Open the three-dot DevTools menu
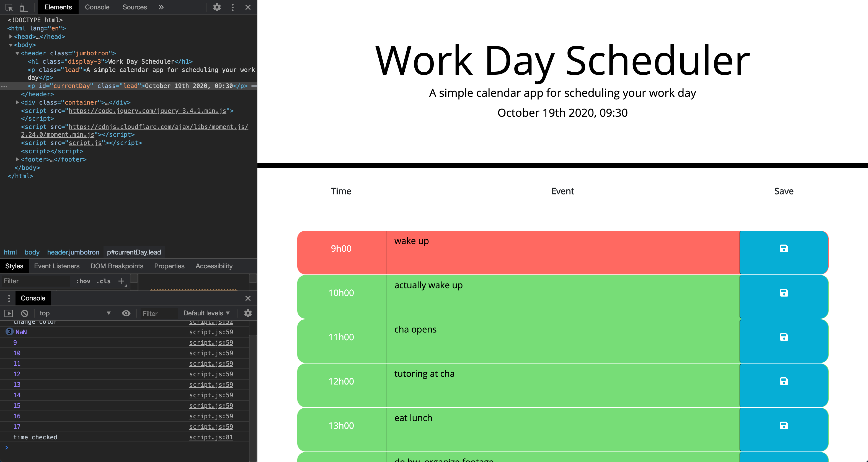Image resolution: width=868 pixels, height=462 pixels. (x=232, y=7)
